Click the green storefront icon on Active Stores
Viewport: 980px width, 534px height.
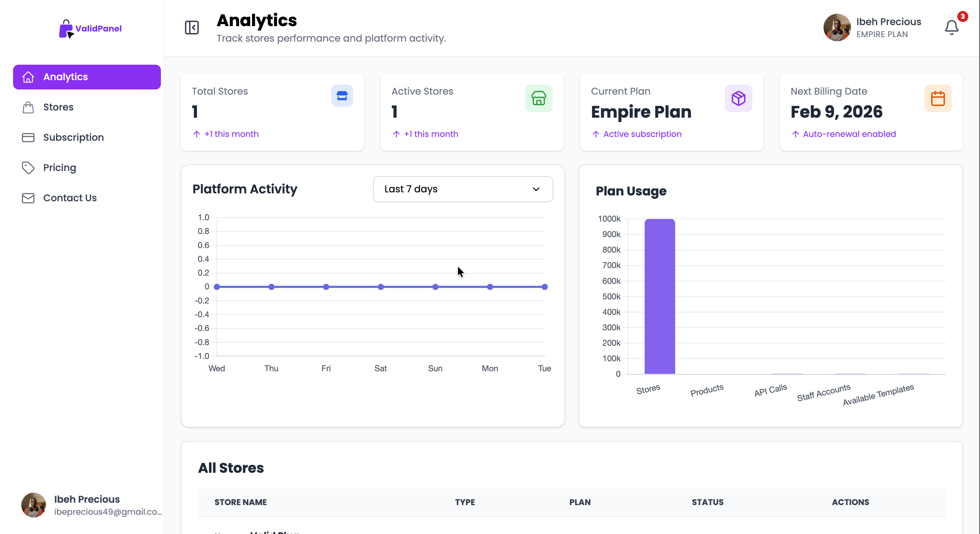[x=539, y=98]
